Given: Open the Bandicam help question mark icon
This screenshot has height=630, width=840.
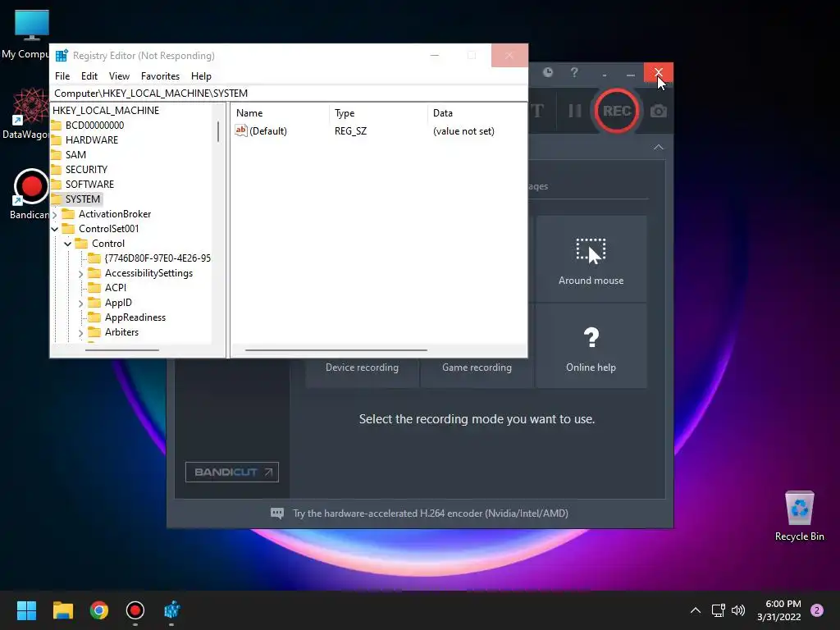Looking at the screenshot, I should 574,72.
